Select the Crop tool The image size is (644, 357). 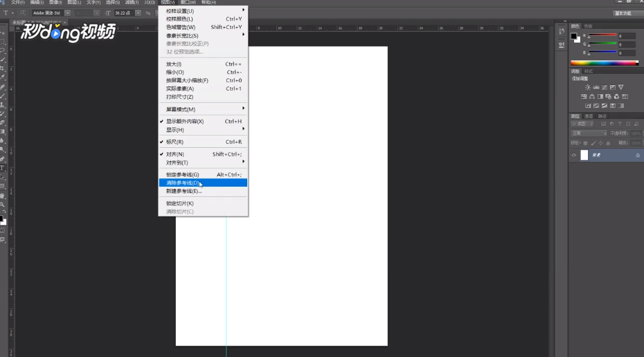(x=3, y=69)
